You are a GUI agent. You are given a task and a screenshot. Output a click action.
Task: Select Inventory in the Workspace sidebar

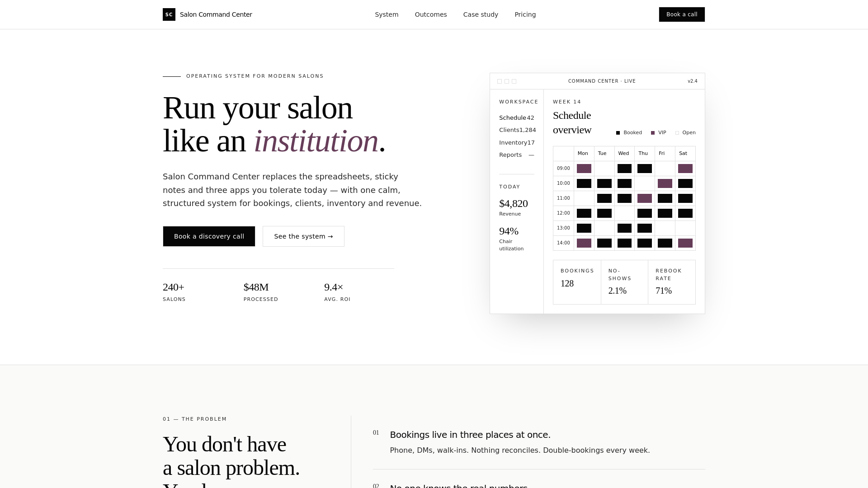coord(517,143)
